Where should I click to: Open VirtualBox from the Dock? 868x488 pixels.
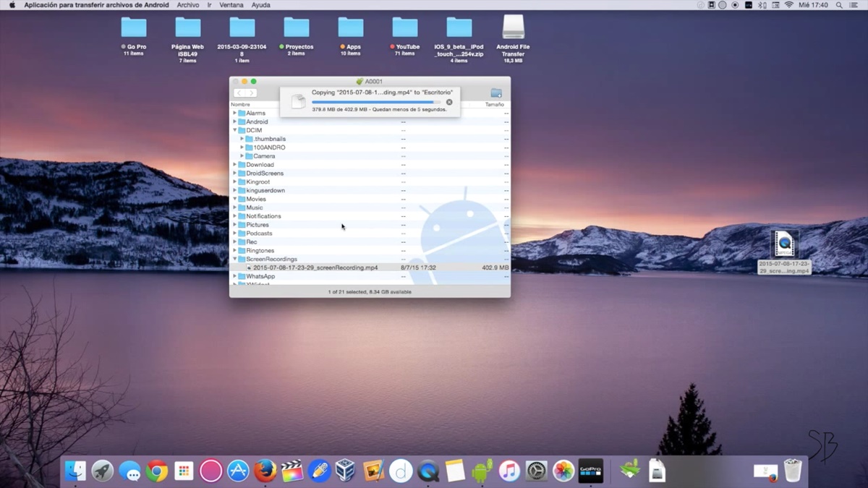(x=346, y=471)
